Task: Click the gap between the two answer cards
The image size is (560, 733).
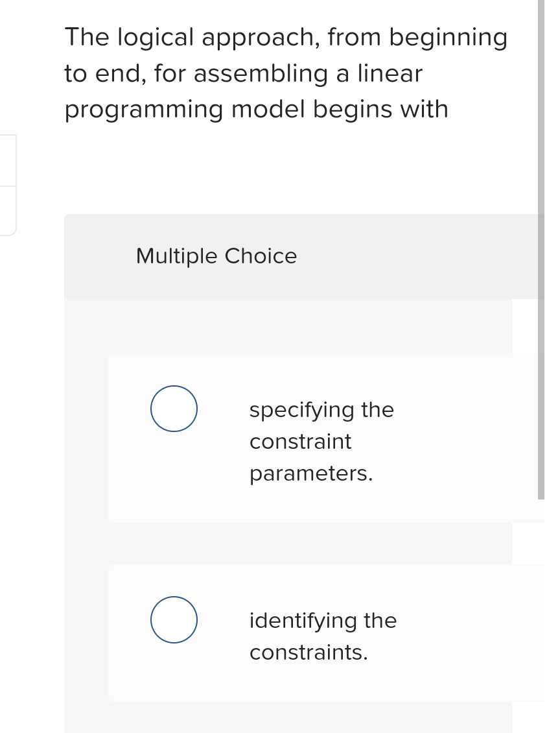Action: [x=310, y=543]
